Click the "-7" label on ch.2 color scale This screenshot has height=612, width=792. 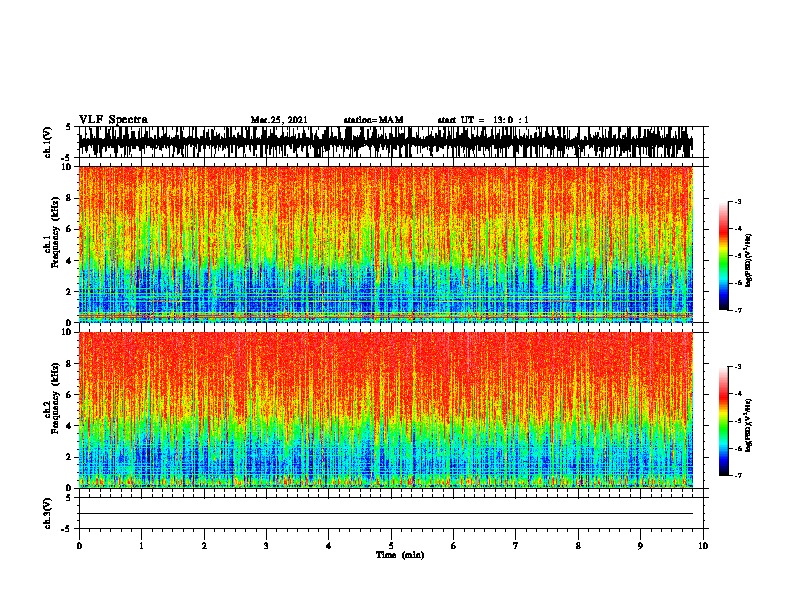click(738, 476)
